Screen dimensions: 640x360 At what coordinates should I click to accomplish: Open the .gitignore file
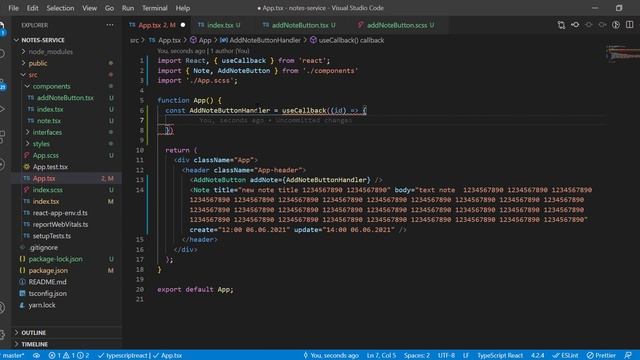(x=67, y=247)
